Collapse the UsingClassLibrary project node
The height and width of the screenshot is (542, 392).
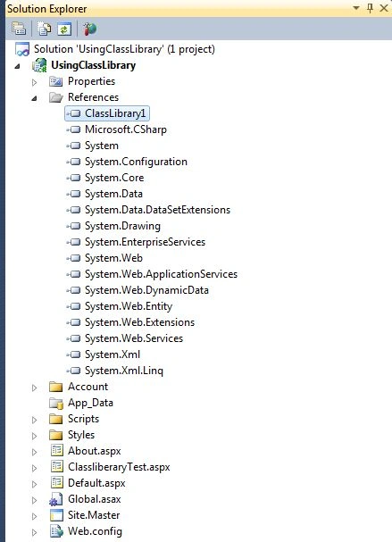17,66
